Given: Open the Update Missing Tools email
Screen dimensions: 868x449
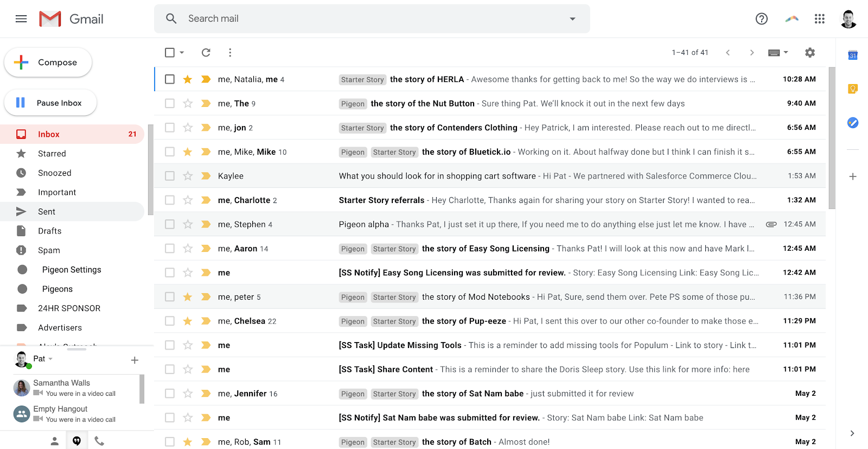Looking at the screenshot, I should coord(490,345).
